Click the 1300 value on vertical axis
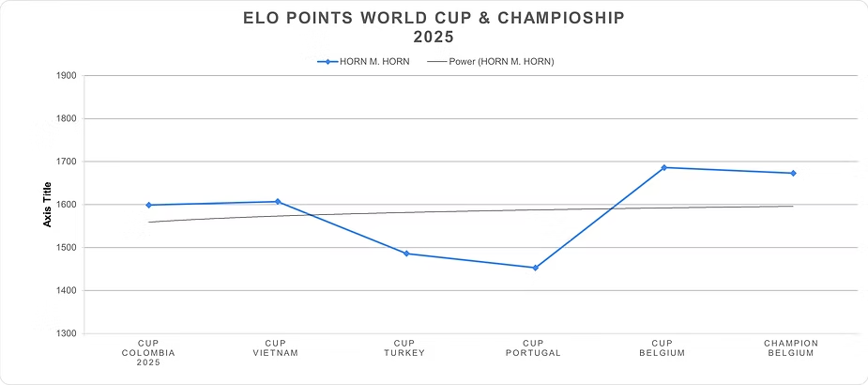 pyautogui.click(x=68, y=333)
